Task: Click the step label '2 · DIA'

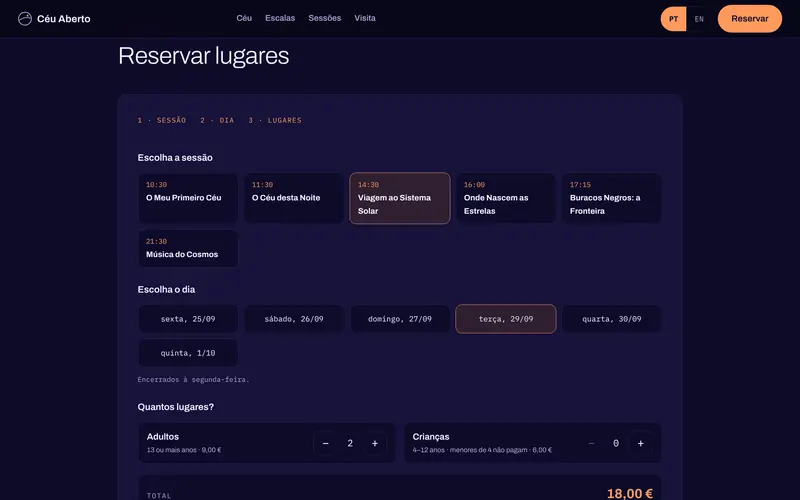Action: (x=217, y=120)
